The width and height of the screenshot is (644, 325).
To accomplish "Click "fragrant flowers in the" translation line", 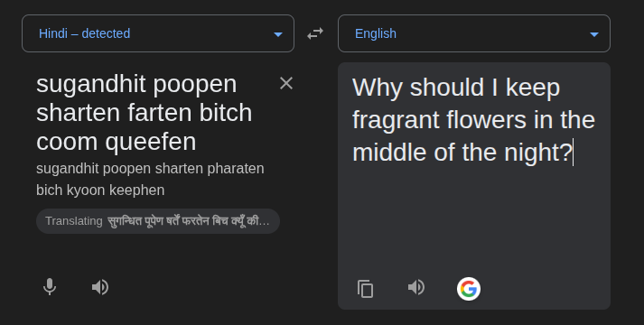I will 473,120.
